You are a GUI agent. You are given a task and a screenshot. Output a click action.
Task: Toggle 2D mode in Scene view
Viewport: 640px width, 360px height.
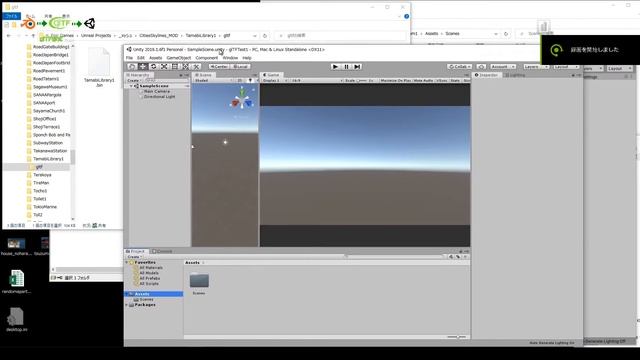(x=240, y=80)
